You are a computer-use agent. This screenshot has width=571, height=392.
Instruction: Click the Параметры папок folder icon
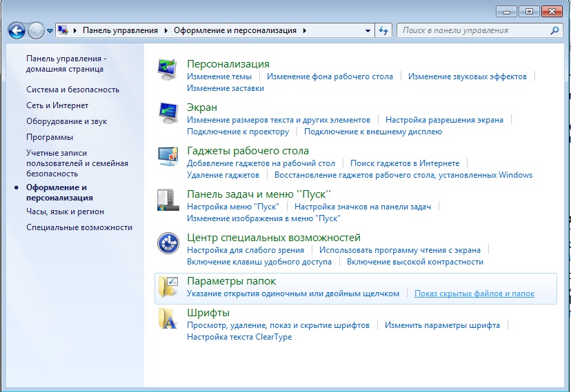[x=168, y=287]
